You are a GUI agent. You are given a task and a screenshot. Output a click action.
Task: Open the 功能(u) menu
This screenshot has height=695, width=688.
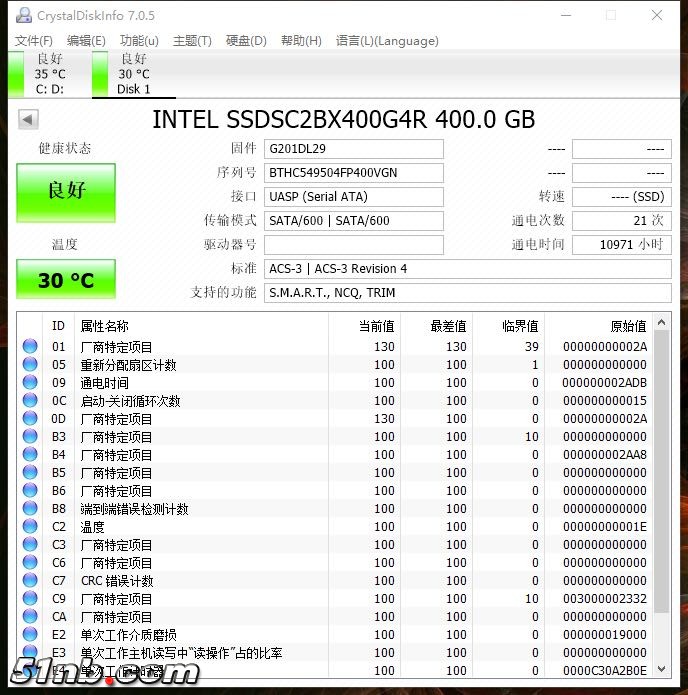coord(139,41)
